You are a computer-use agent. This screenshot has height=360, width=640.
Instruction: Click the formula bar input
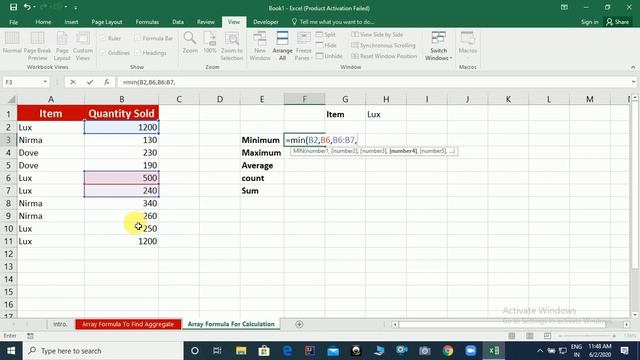pos(373,82)
